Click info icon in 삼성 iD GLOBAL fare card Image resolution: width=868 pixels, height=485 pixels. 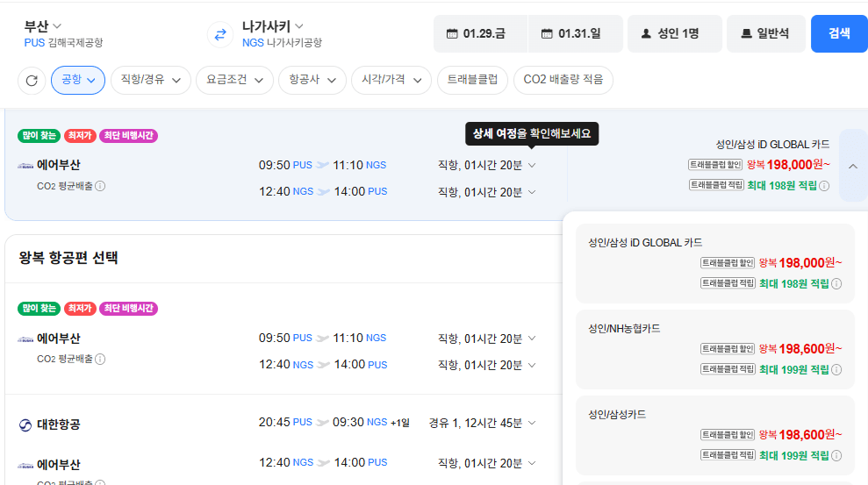(x=836, y=283)
